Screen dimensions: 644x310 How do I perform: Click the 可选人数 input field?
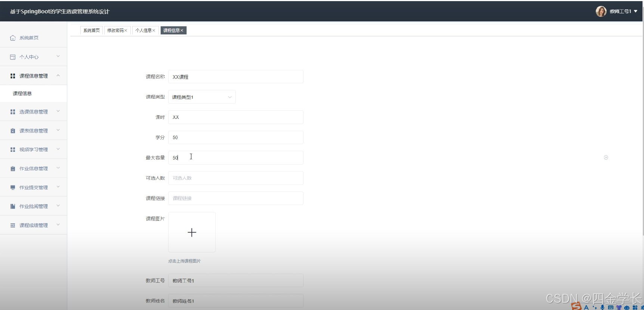pos(236,178)
